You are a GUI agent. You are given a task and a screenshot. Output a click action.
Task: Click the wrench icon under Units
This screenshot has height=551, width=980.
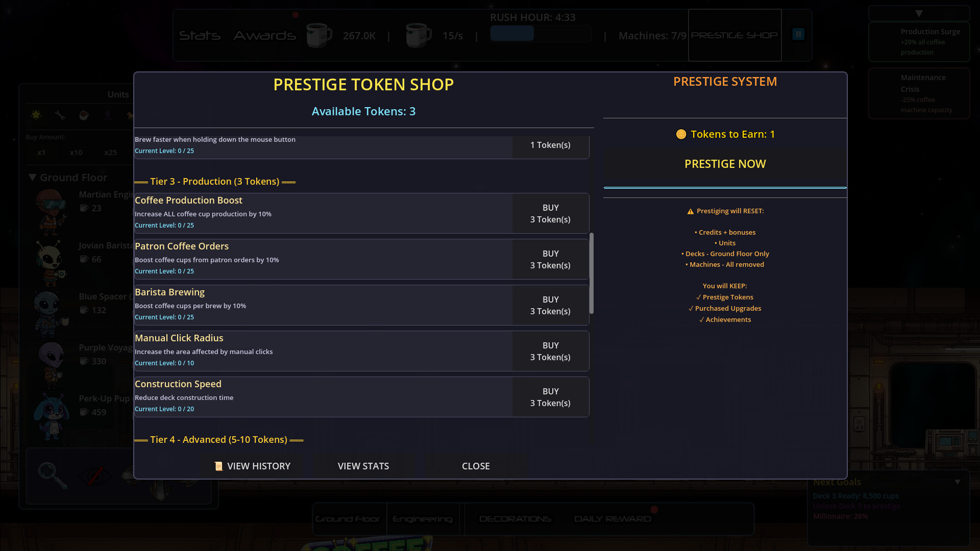(x=60, y=115)
